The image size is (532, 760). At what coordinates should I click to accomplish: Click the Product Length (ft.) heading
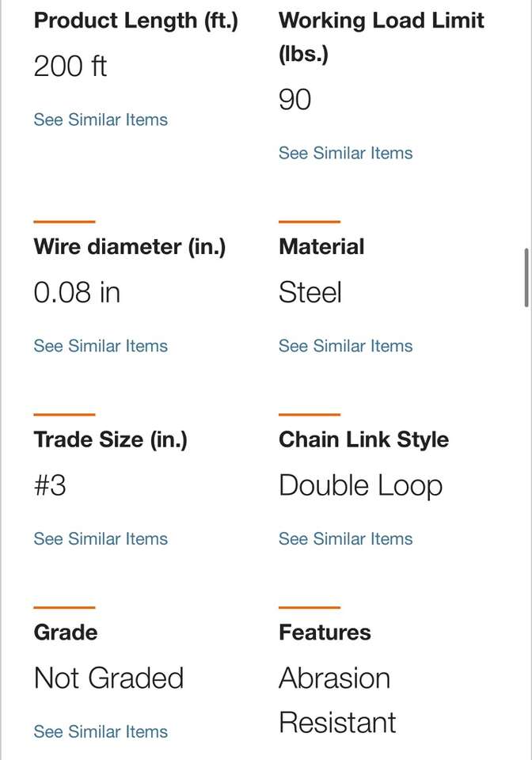135,21
